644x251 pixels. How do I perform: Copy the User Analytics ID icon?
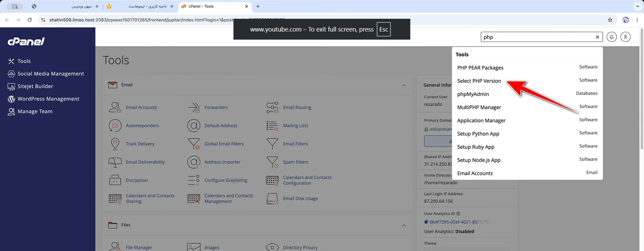(426, 222)
